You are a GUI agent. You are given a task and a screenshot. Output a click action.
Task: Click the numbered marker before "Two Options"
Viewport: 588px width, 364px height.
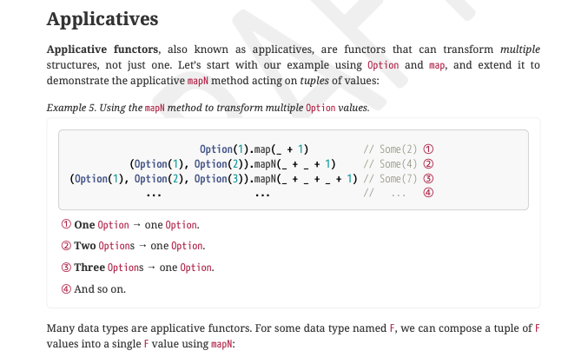click(66, 246)
